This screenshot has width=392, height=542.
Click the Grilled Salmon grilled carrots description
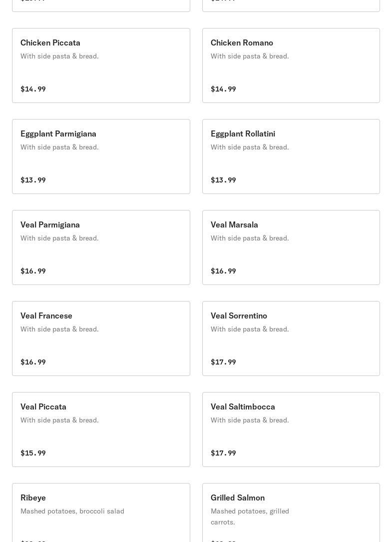pos(250,516)
